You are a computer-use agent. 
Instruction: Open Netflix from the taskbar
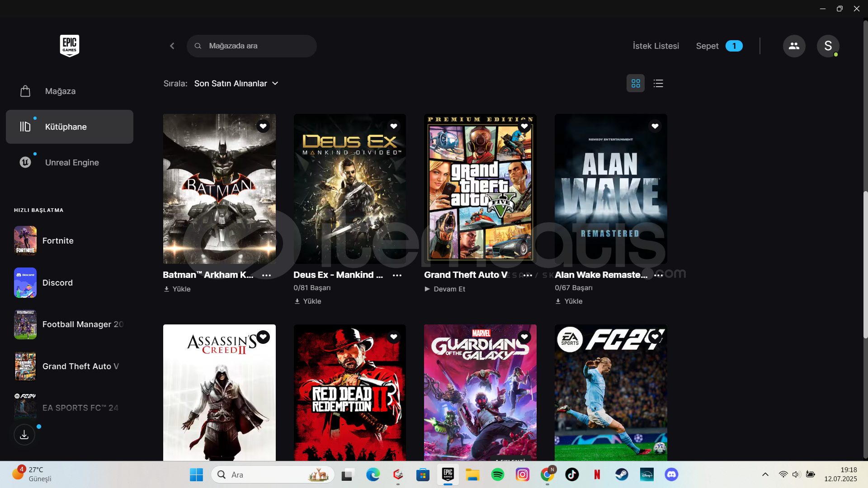click(597, 474)
